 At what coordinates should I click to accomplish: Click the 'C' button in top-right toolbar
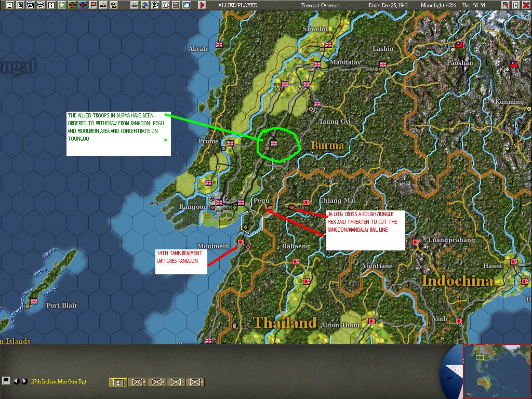pyautogui.click(x=515, y=5)
